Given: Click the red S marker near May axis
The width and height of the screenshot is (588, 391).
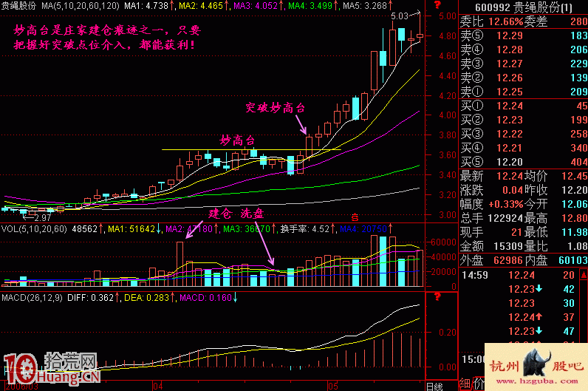Looking at the screenshot, I should click(x=355, y=217).
